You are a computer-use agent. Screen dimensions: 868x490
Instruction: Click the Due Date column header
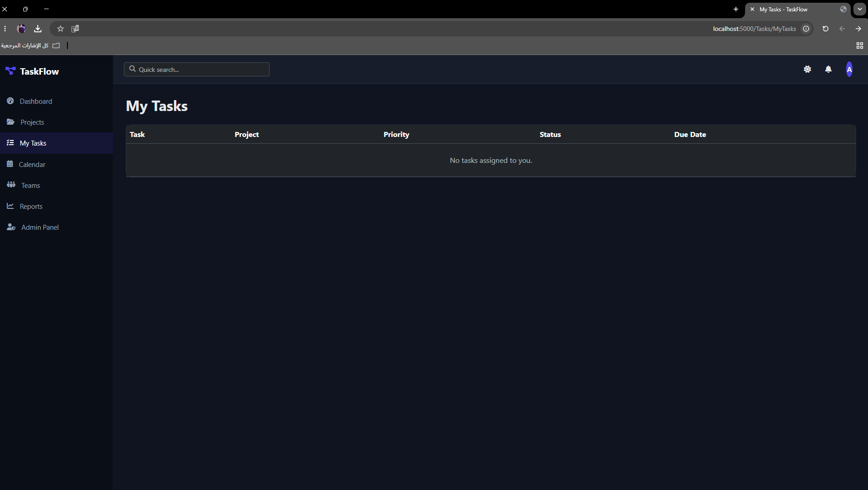click(x=690, y=134)
